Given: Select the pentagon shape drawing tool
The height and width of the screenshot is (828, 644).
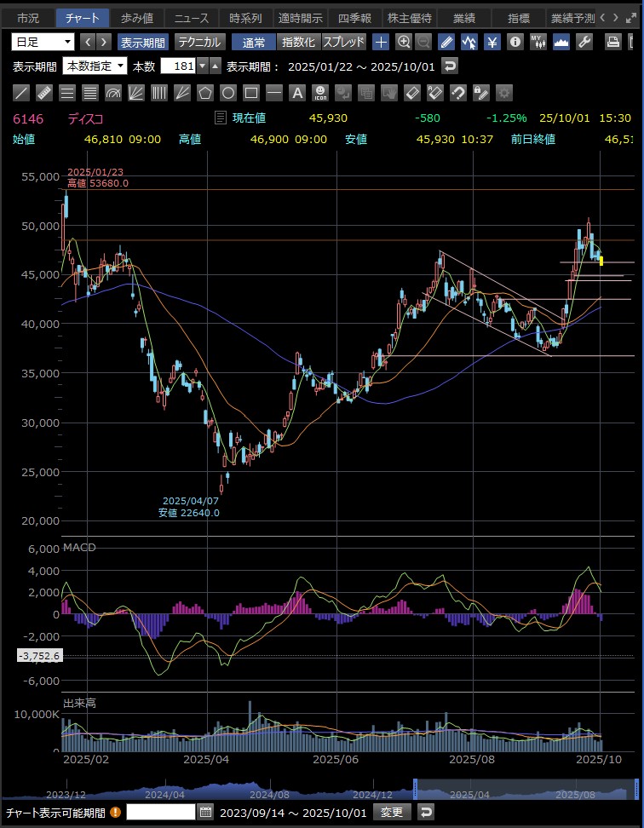Looking at the screenshot, I should pos(205,93).
